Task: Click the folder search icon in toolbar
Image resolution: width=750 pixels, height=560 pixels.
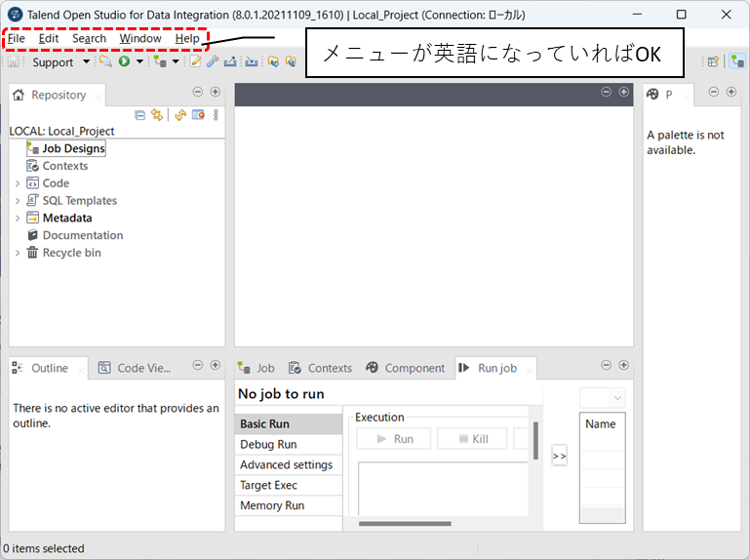Action: pos(105,61)
